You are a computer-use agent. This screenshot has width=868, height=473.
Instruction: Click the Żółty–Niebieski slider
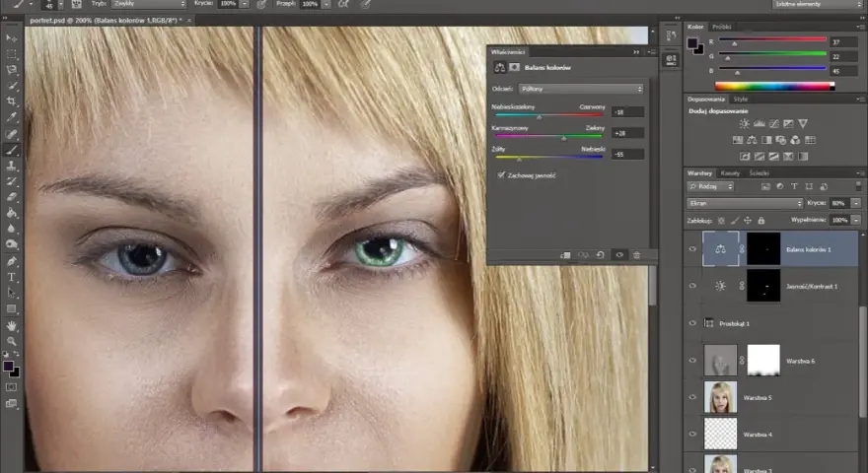point(549,157)
